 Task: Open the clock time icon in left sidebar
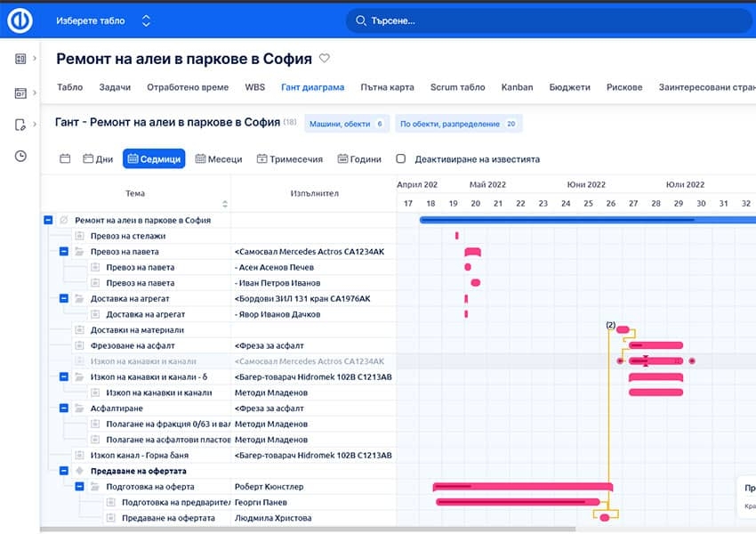(x=20, y=156)
